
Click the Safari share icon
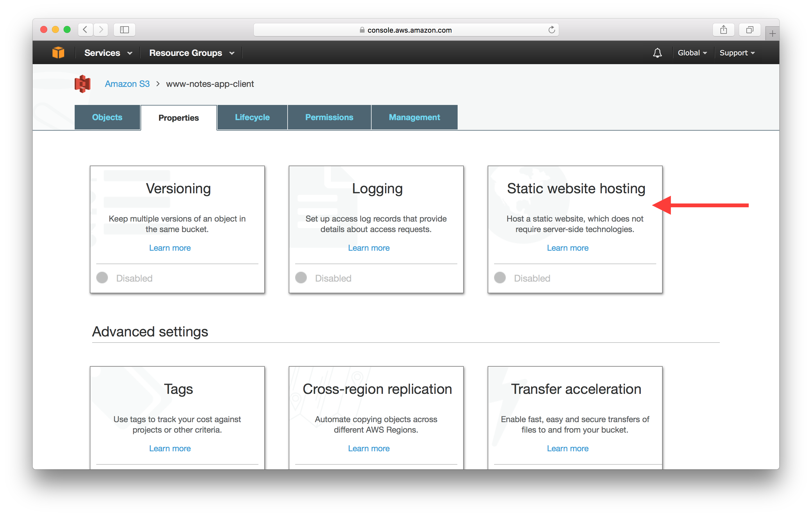(724, 30)
